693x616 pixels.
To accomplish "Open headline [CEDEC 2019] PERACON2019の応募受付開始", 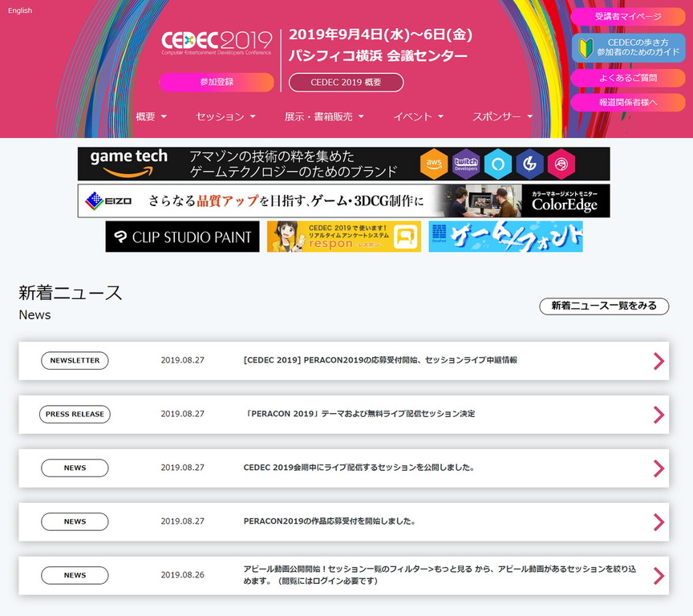I will click(x=380, y=360).
